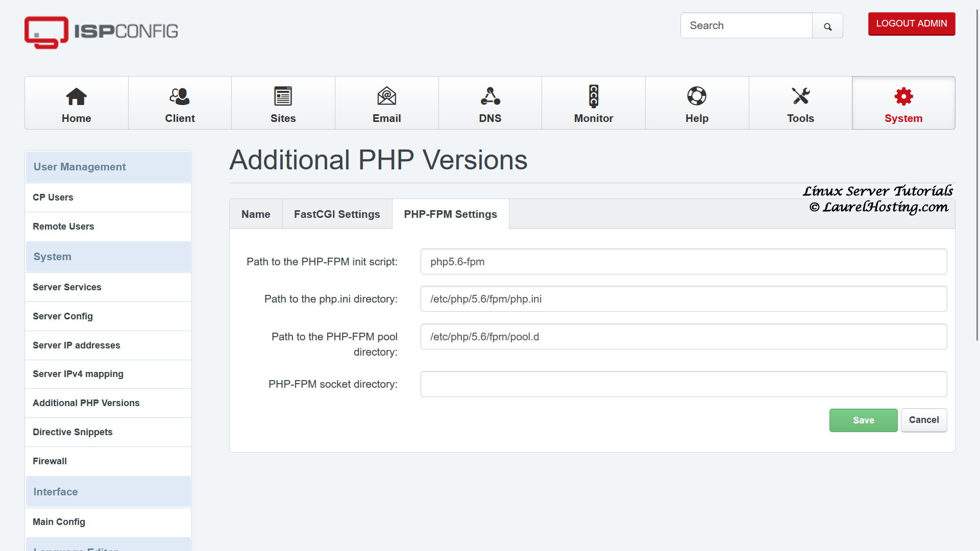Screen dimensions: 980x551
Task: Open the Help lifebuoy icon
Action: tap(697, 96)
